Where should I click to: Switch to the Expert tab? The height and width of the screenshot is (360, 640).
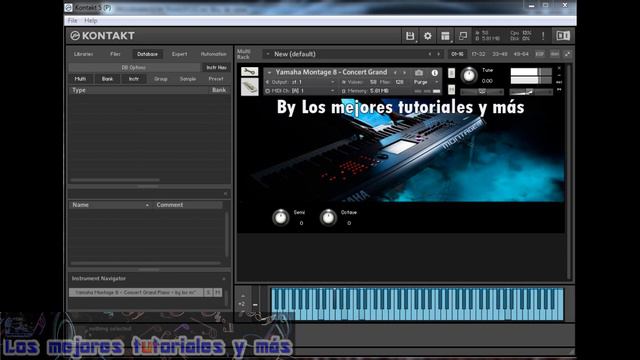(x=179, y=54)
